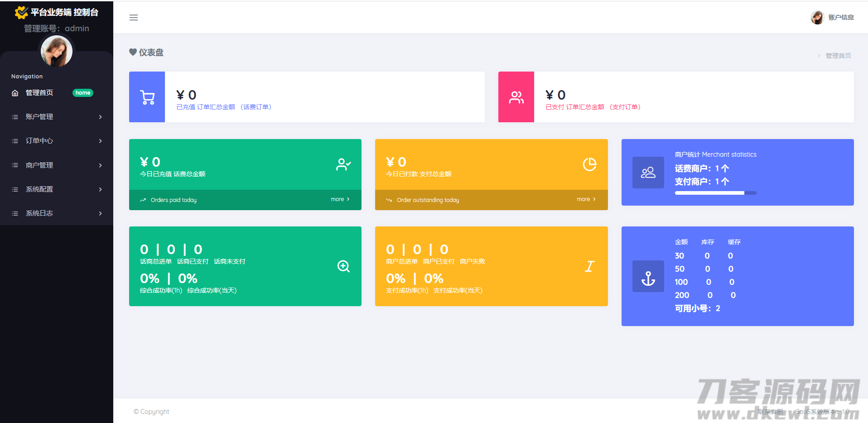Click the admin avatar in the sidebar
The image size is (868, 423).
pos(57,51)
